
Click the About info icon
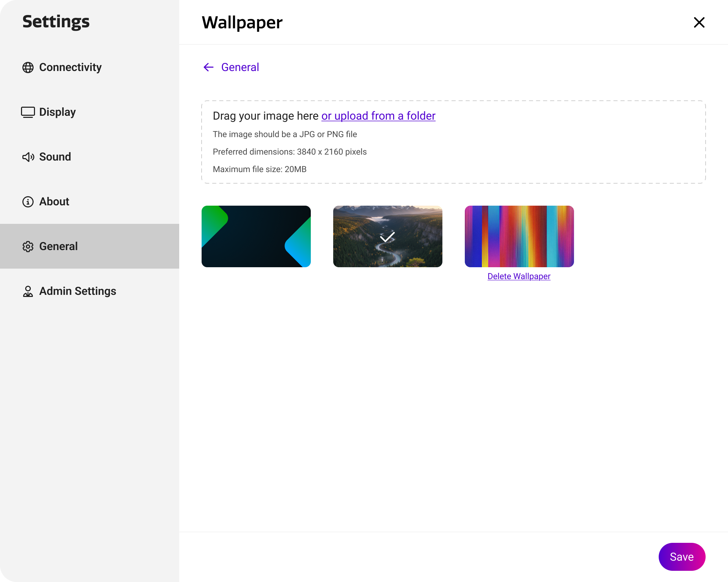[28, 202]
